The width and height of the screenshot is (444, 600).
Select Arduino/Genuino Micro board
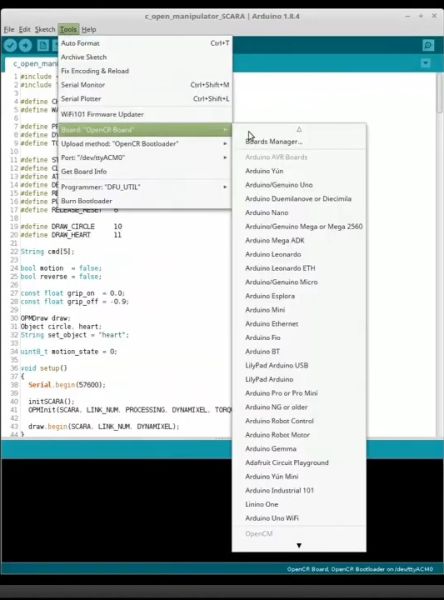point(299,282)
